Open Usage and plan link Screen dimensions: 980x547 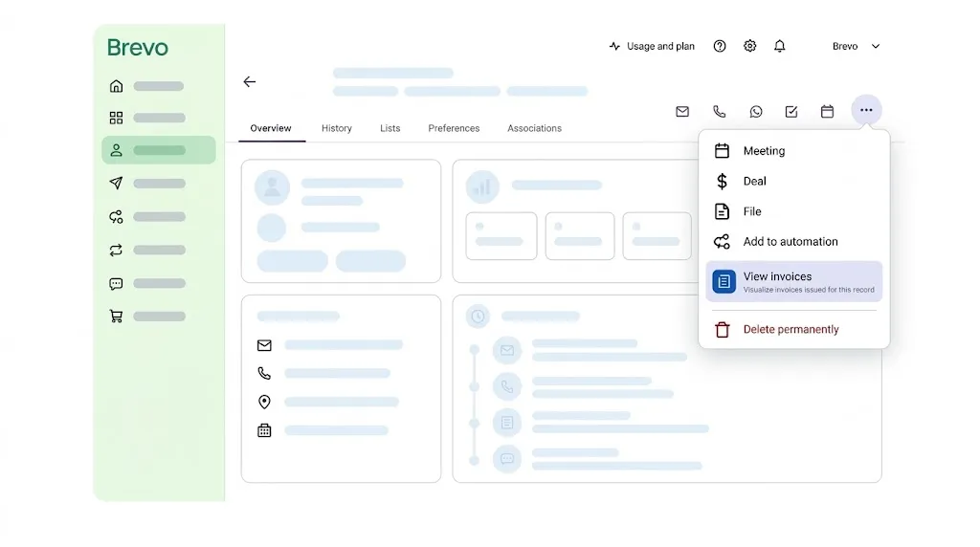tap(651, 46)
